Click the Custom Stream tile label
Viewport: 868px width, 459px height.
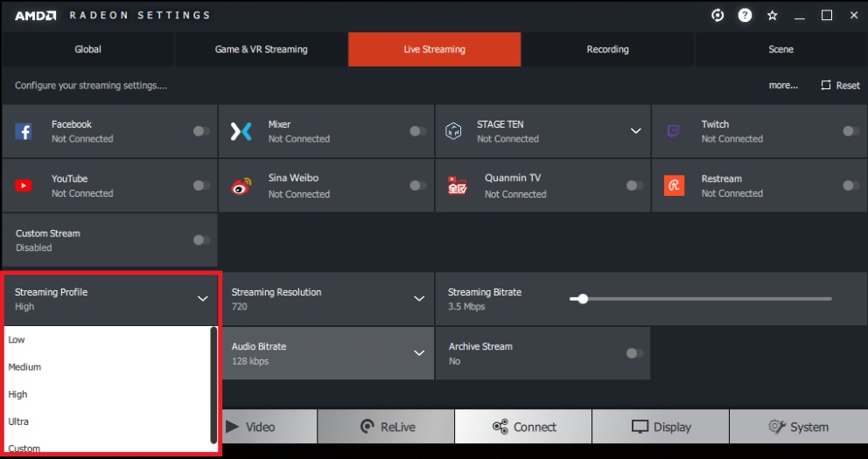47,233
